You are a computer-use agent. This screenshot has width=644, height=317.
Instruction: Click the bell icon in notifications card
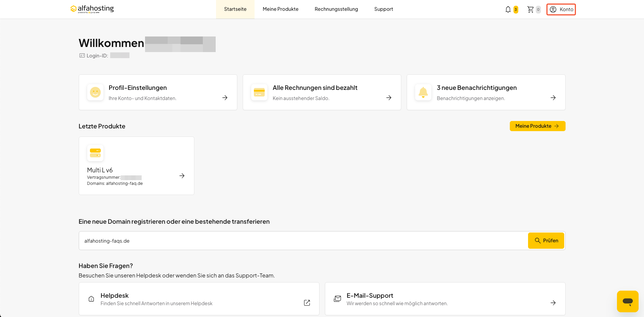(x=423, y=92)
